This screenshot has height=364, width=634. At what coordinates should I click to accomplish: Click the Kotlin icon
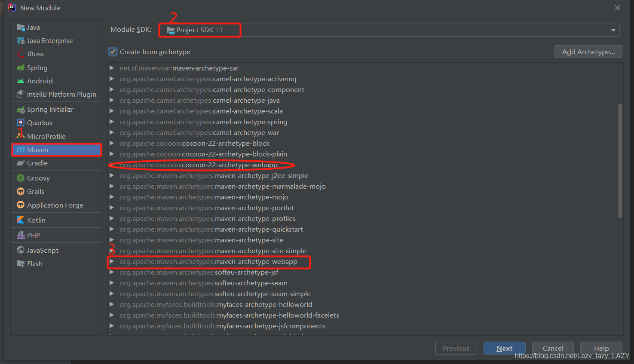coord(21,220)
